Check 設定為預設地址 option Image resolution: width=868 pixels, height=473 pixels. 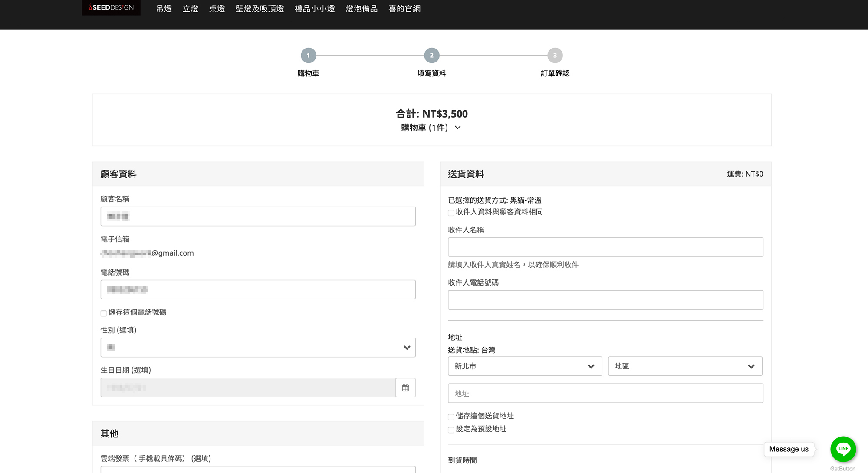coord(451,430)
